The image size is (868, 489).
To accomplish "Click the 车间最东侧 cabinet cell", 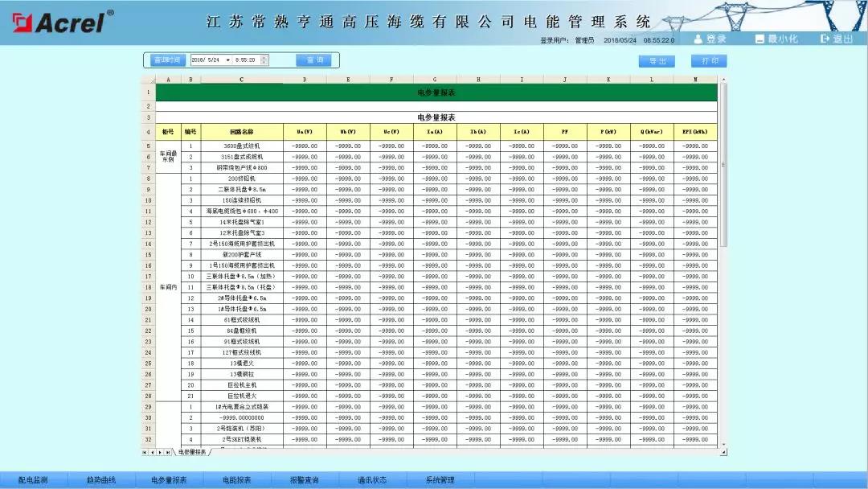I will pyautogui.click(x=168, y=157).
